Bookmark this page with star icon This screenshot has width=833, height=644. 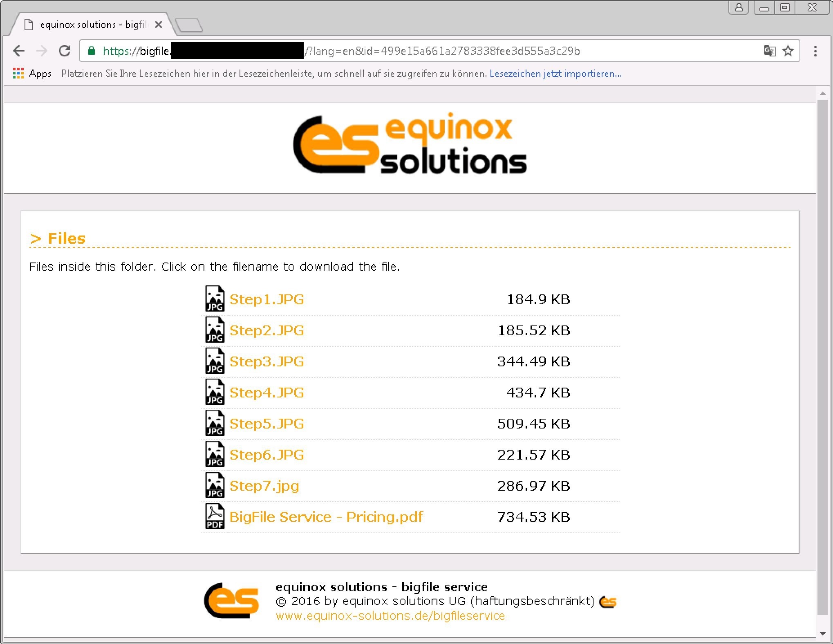(x=788, y=51)
